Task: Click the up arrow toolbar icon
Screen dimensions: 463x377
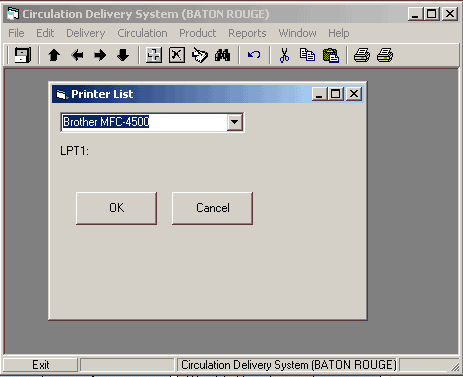Action: tap(54, 55)
